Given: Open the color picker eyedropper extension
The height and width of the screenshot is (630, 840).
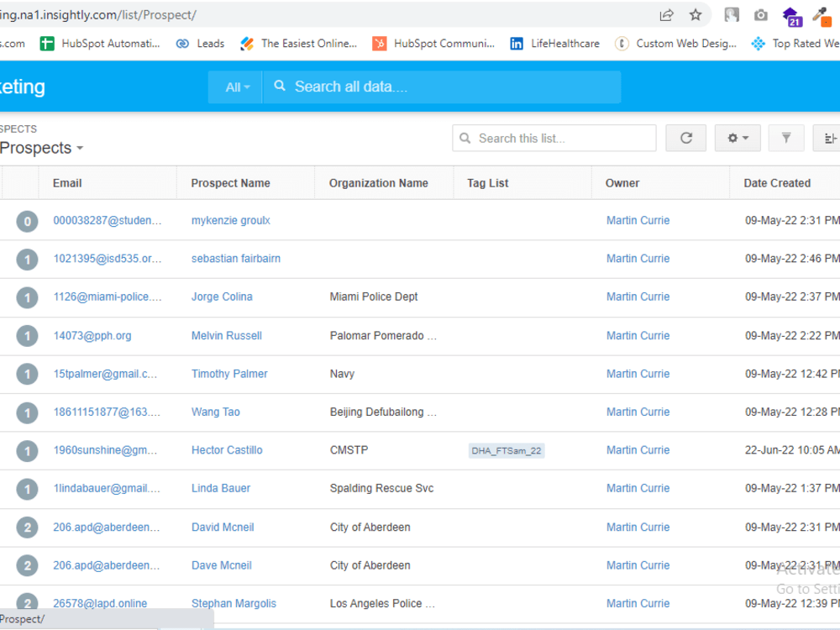Looking at the screenshot, I should (822, 16).
